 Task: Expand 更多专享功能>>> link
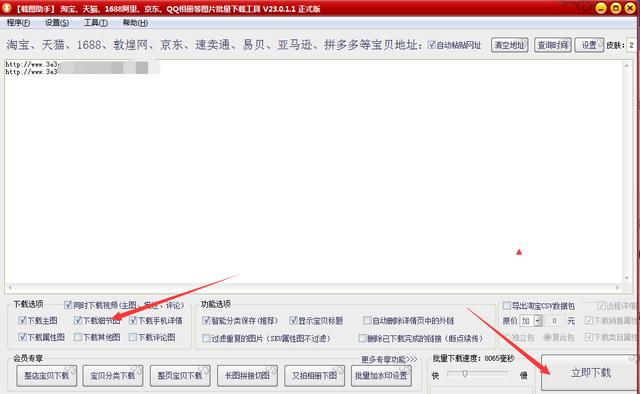point(389,359)
